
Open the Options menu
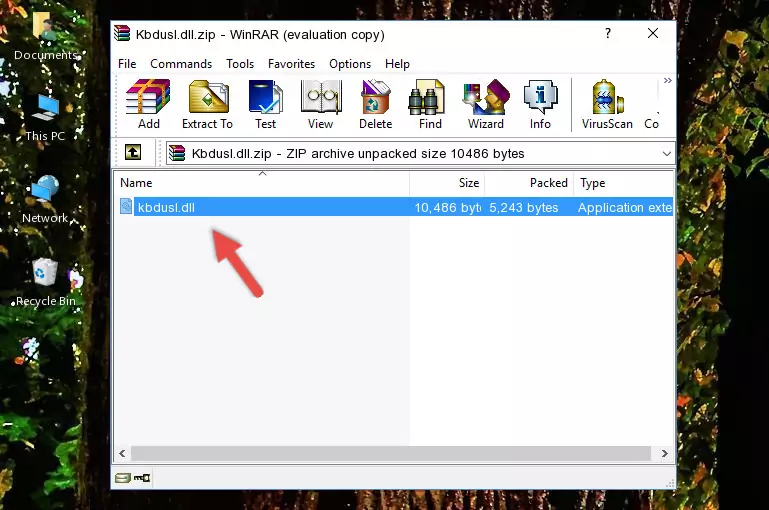[x=350, y=64]
